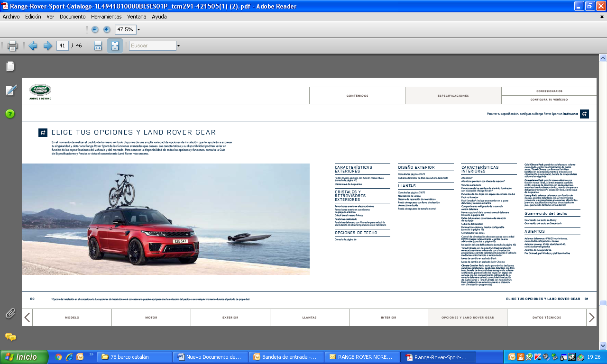Expand the quick launch overflow chevron
Image resolution: width=607 pixels, height=364 pixels.
(x=92, y=355)
